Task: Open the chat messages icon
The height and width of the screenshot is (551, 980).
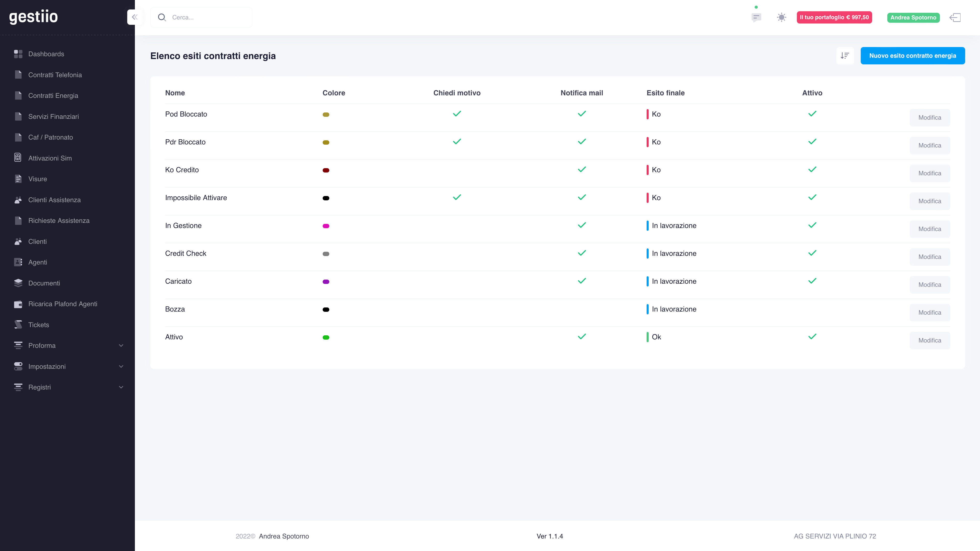Action: coord(756,17)
